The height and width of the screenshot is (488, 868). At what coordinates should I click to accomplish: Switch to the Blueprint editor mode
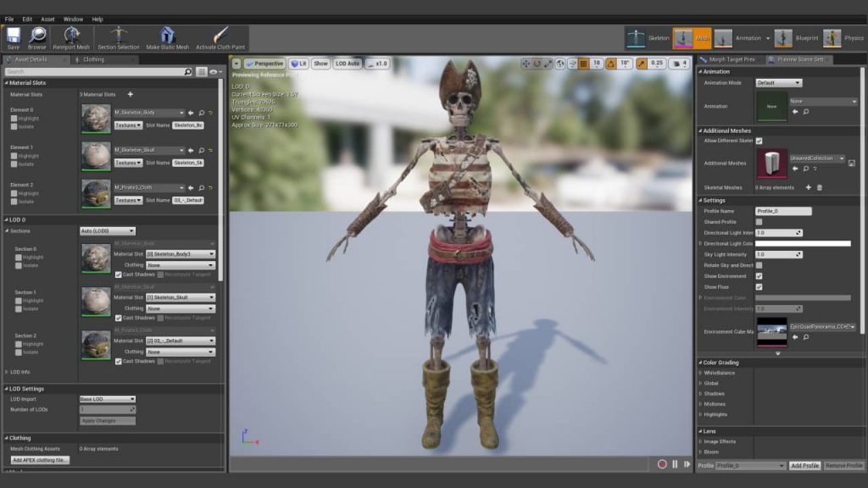point(797,38)
